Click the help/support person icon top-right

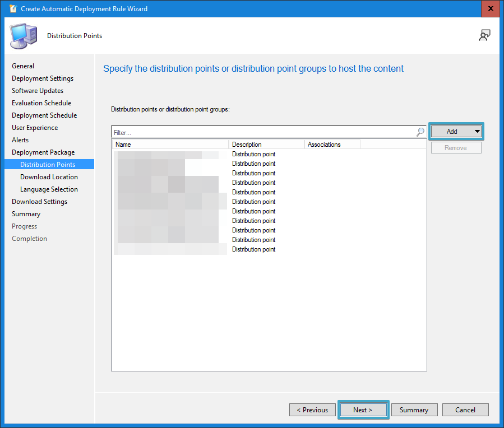coord(484,35)
